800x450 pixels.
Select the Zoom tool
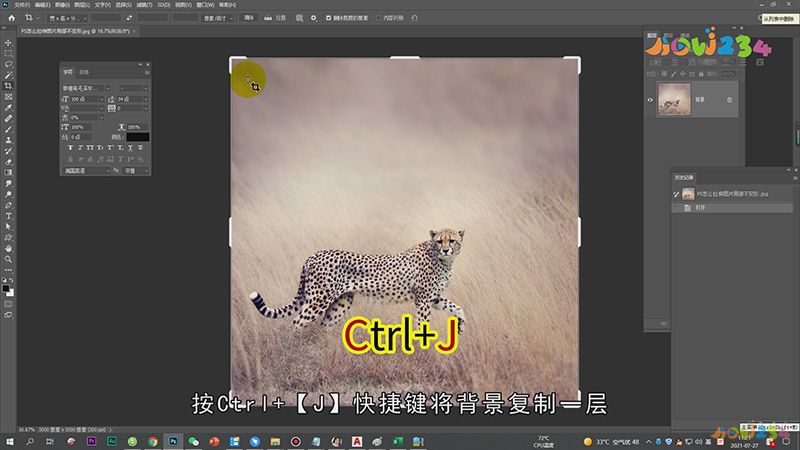pos(8,259)
